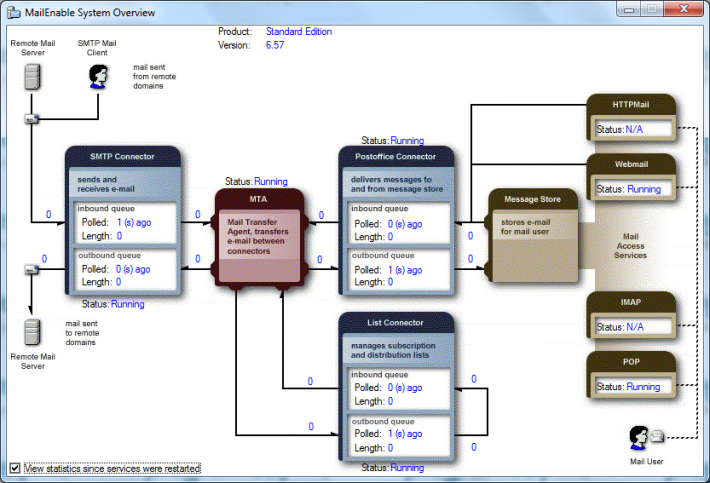Select the Postoffice Connector header

[x=395, y=157]
